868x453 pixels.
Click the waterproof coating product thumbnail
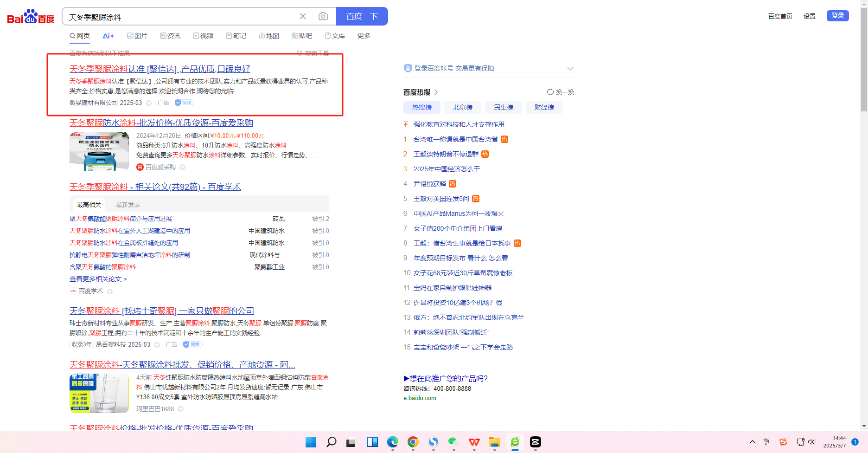99,151
